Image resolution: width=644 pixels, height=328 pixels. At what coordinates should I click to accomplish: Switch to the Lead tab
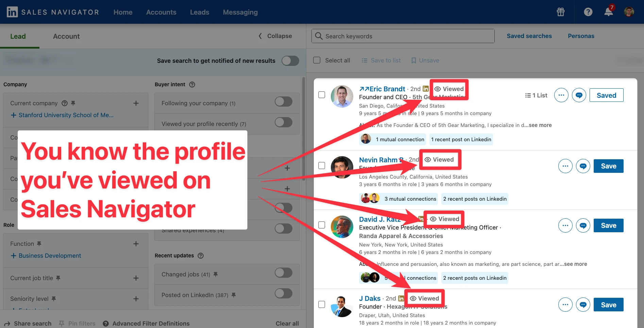tap(18, 36)
